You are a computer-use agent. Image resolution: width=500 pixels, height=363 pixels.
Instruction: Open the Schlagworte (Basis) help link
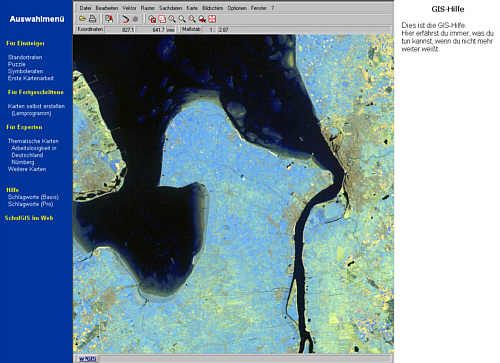(x=33, y=197)
